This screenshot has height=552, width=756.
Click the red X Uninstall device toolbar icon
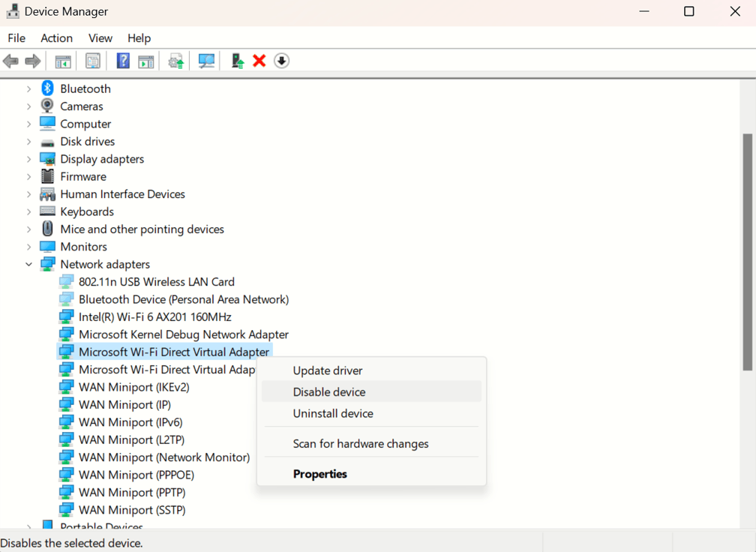[x=259, y=61]
